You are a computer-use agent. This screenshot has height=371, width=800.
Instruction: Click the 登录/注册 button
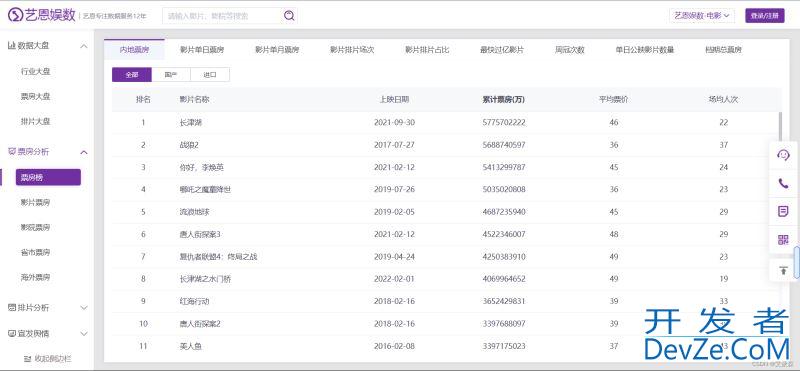765,16
